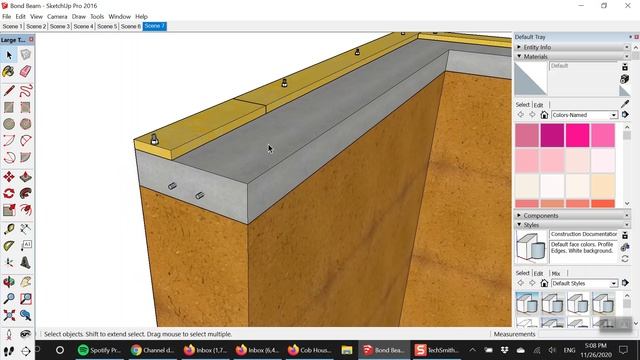Pick the hot pink third swatch in top row

[x=578, y=135]
